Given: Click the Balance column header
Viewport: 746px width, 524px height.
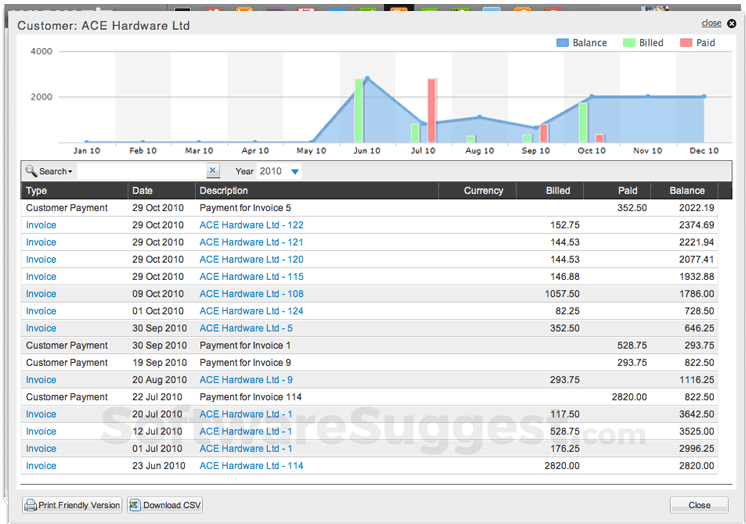Looking at the screenshot, I should [x=684, y=191].
